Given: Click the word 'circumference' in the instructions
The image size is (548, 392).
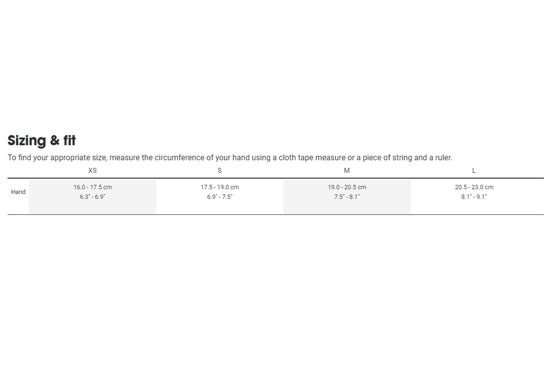Looking at the screenshot, I should coord(179,158).
